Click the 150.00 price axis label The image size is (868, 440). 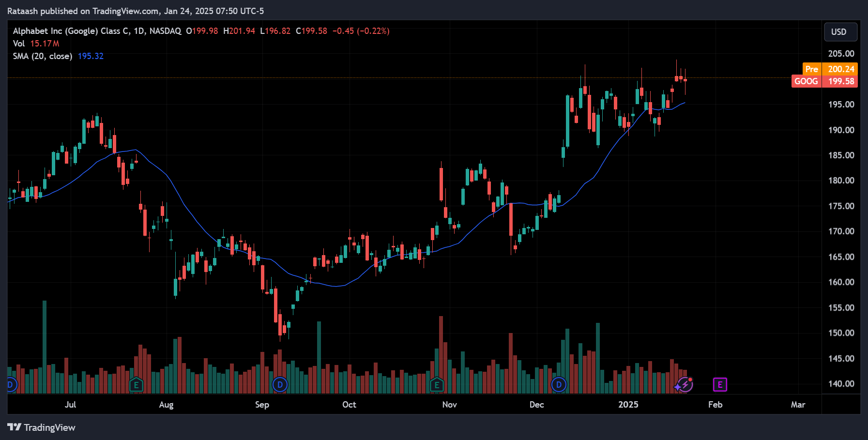(x=841, y=333)
